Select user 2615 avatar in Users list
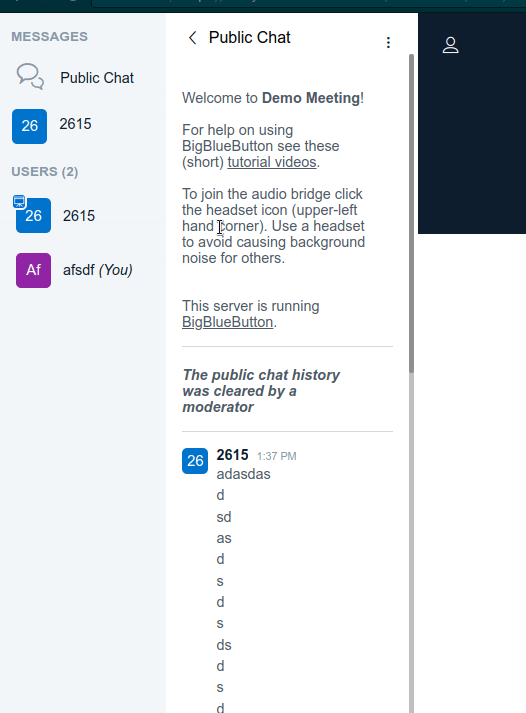 point(33,216)
